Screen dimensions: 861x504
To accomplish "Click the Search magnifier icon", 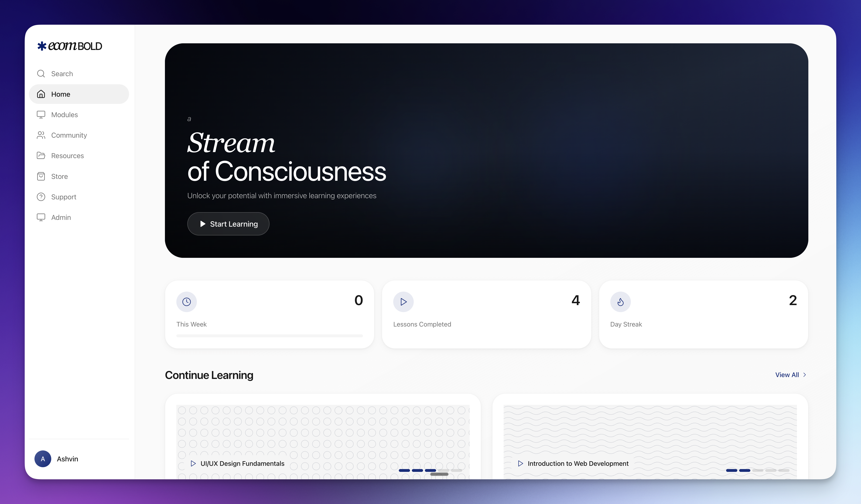I will coord(41,73).
